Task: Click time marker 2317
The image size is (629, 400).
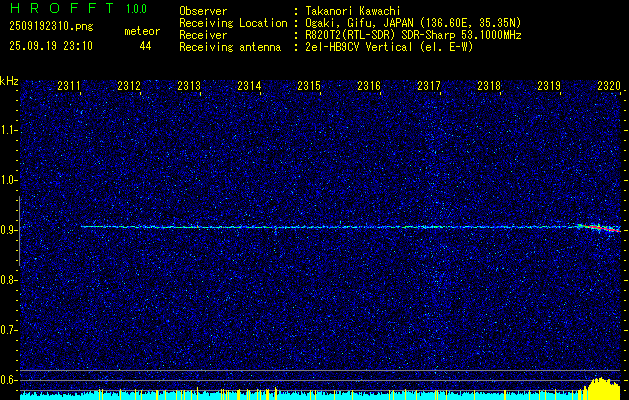Action: tap(429, 86)
